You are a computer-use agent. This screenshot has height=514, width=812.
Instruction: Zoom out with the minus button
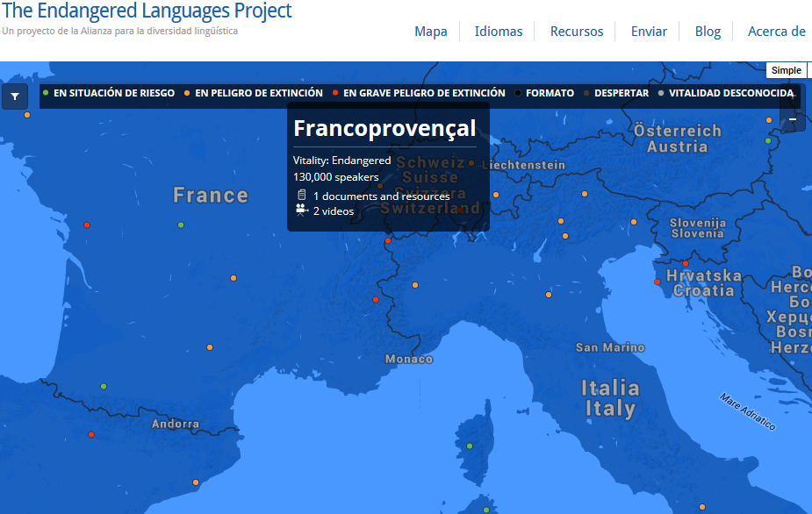pos(793,119)
